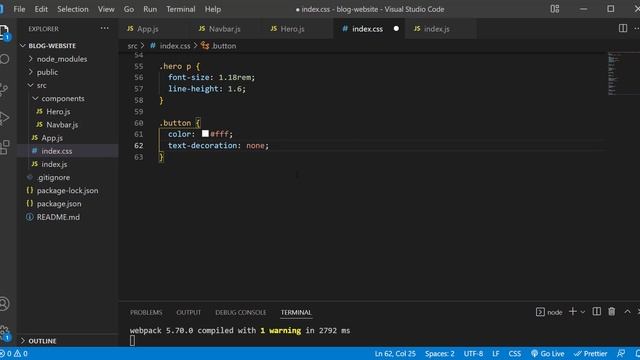Expand the node_modules folder
This screenshot has height=360, width=640.
58,59
